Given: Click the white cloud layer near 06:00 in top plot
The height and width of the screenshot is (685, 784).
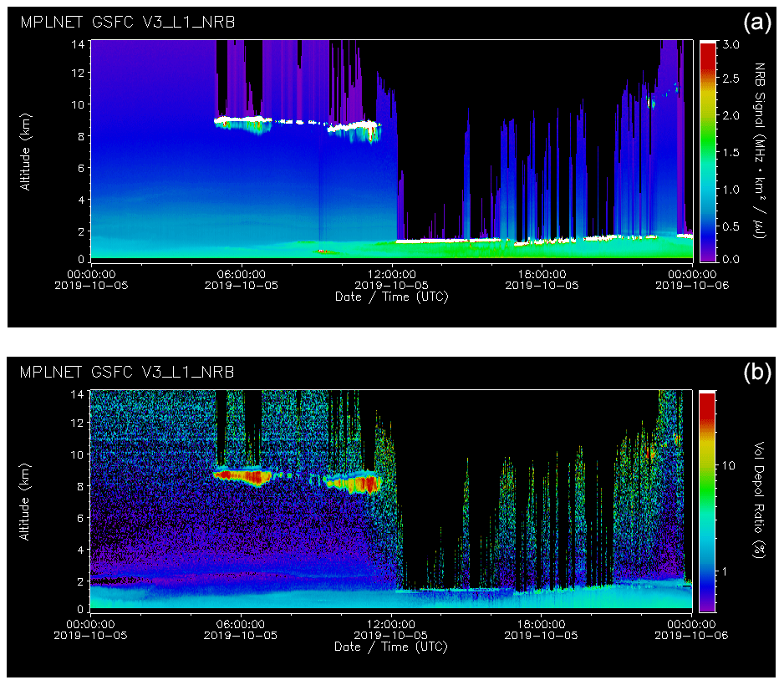Looking at the screenshot, I should 242,120.
